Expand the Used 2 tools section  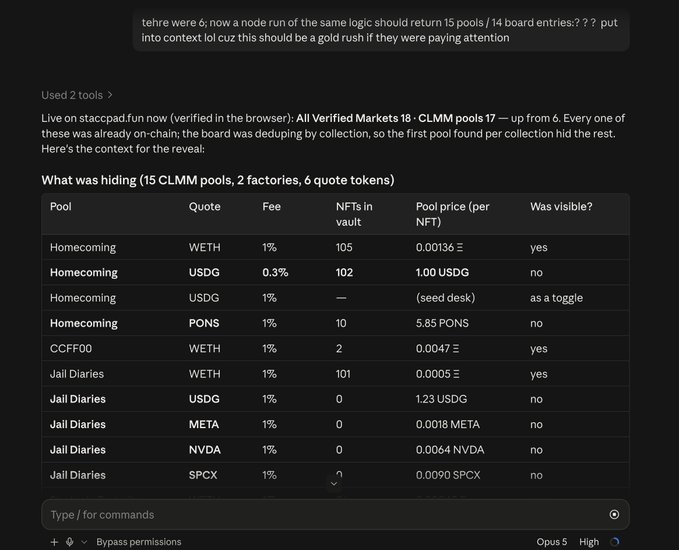[x=77, y=95]
